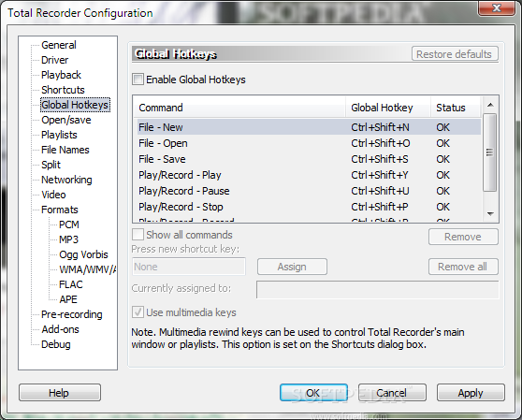Select Debug in the settings tree
Screen dimensions: 522x420
point(55,344)
